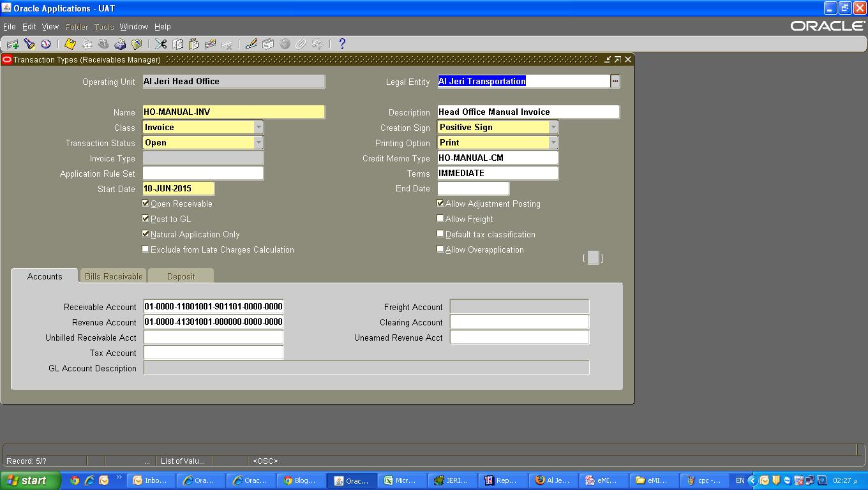The width and height of the screenshot is (868, 490).
Task: Click the Terms field showing IMMEDIATE
Action: (498, 173)
